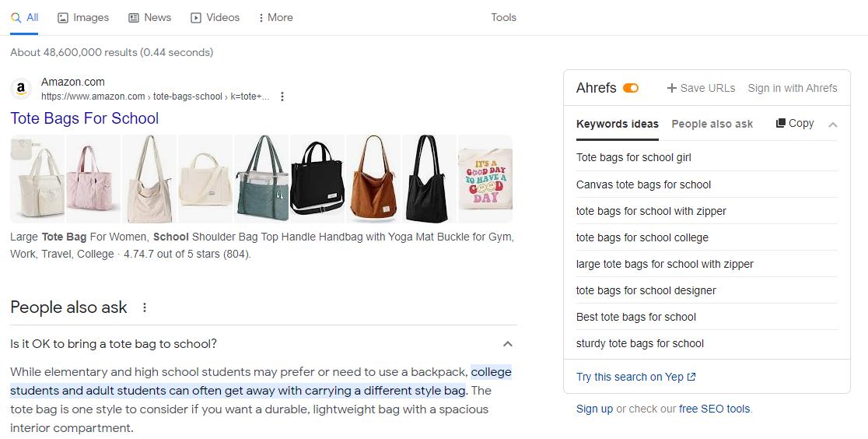
Task: Click 'Canvas tote bags for school' keyword
Action: 643,184
